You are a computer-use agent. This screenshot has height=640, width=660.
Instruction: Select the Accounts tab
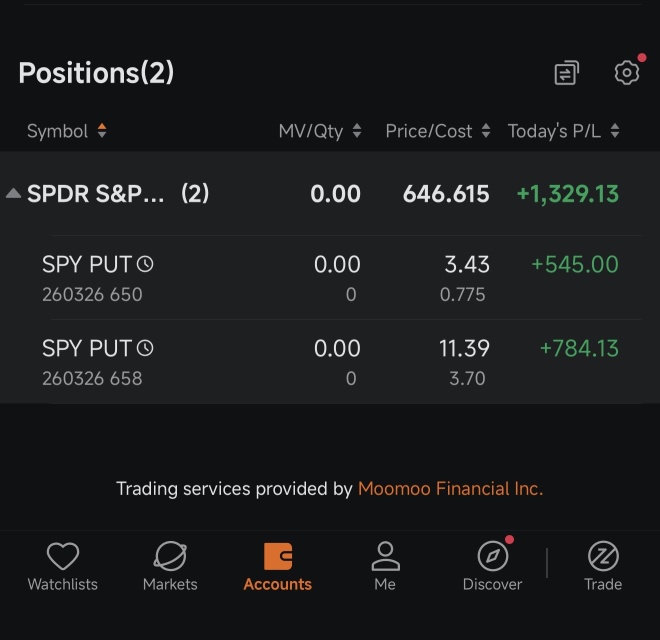(277, 567)
